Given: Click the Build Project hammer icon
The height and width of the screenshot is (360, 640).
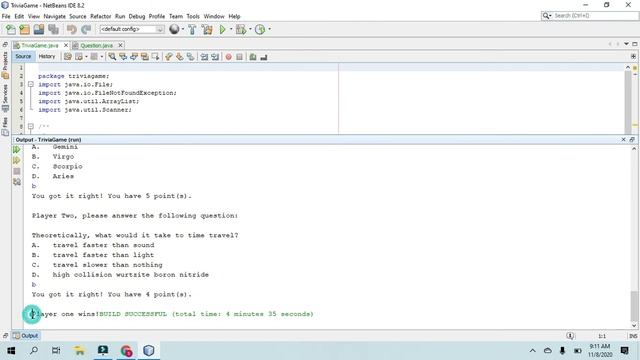Looking at the screenshot, I should click(192, 29).
